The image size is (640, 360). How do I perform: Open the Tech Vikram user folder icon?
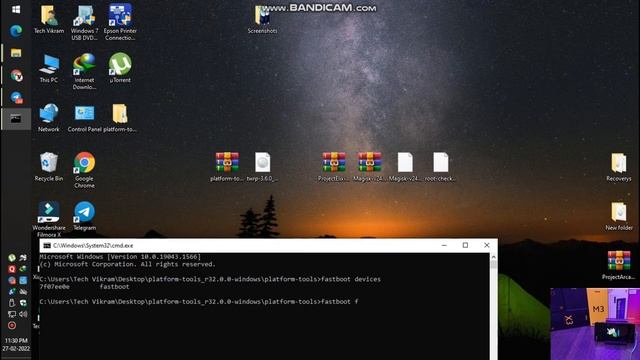click(x=49, y=20)
